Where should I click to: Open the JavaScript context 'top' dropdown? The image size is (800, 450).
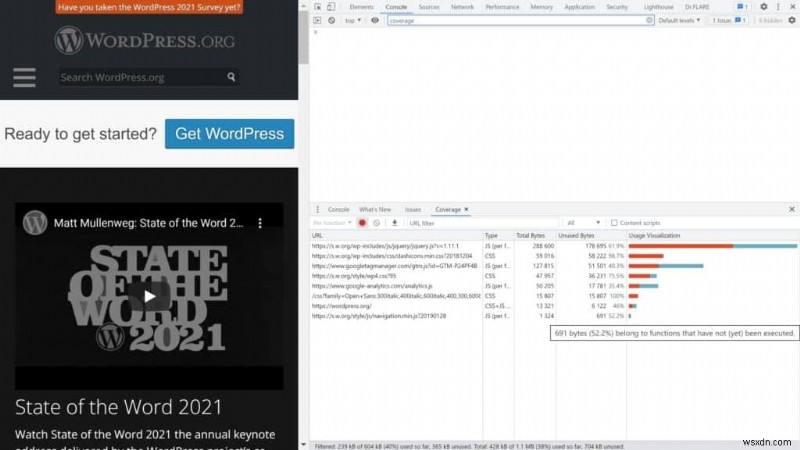353,20
